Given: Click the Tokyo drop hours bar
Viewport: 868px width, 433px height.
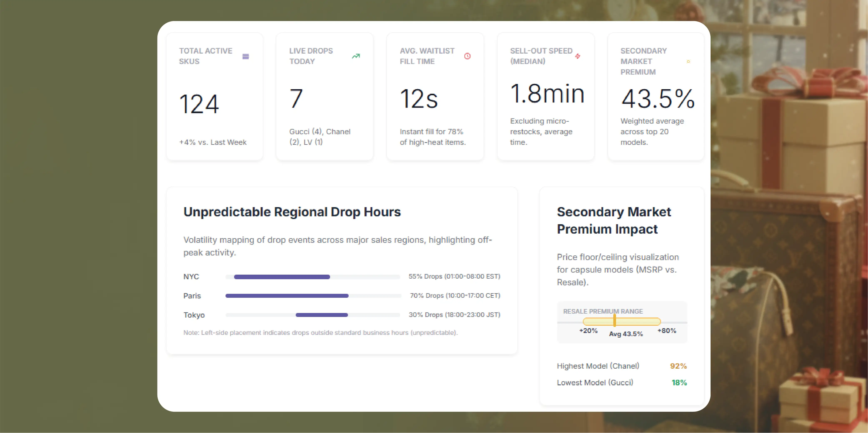Looking at the screenshot, I should pos(322,315).
